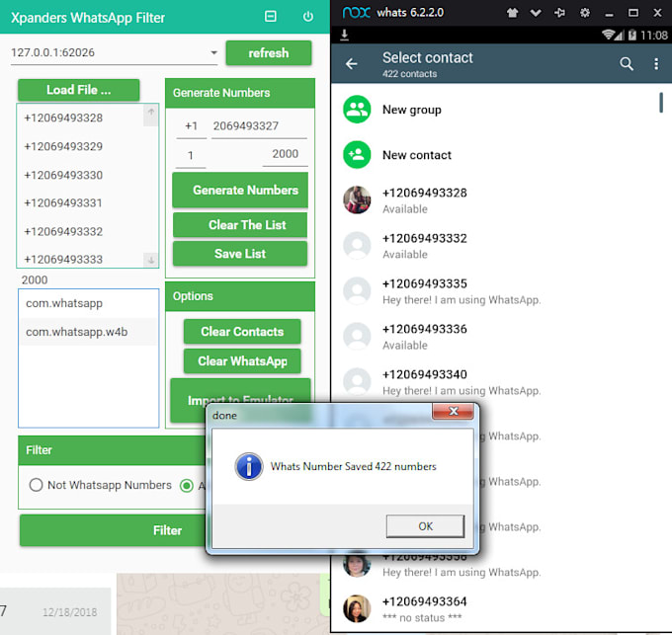Image resolution: width=672 pixels, height=635 pixels.
Task: Tap default avatar of +12069493336 contact
Action: (357, 336)
